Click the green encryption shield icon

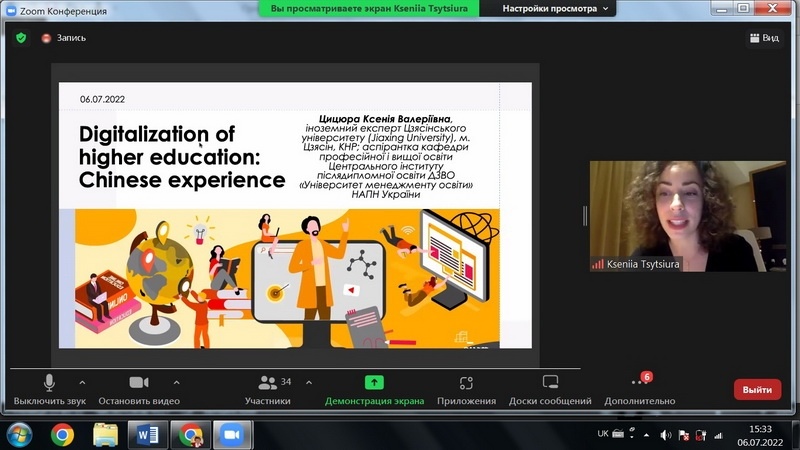(21, 38)
